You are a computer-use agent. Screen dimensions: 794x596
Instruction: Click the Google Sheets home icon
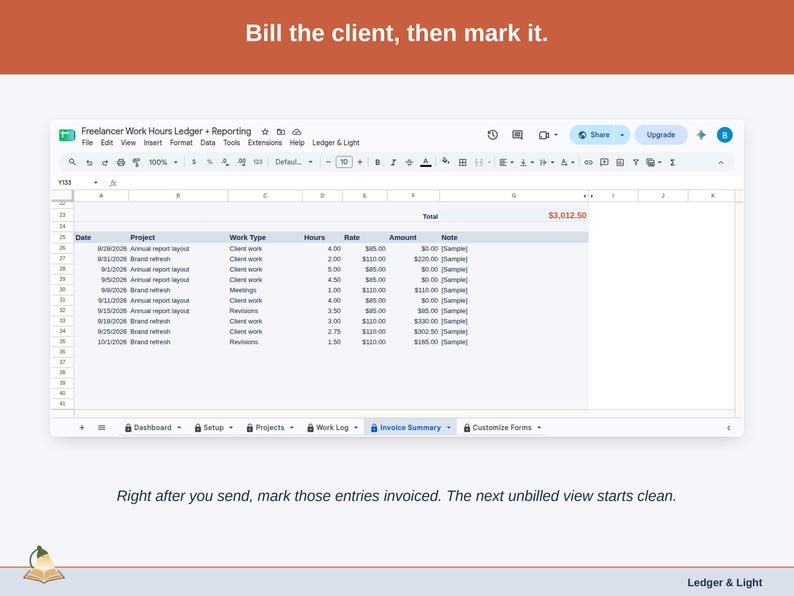coord(67,135)
